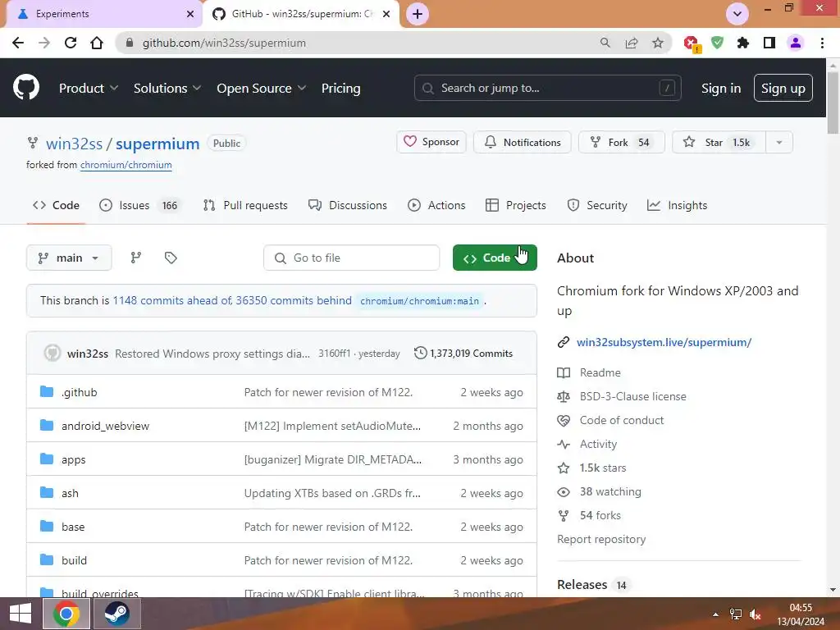
Task: Open the base folder
Action: [73, 527]
